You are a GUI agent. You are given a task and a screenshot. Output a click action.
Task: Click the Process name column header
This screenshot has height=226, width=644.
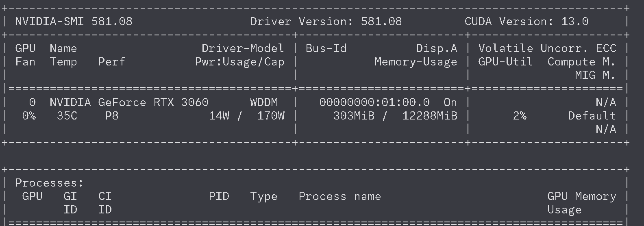click(339, 196)
